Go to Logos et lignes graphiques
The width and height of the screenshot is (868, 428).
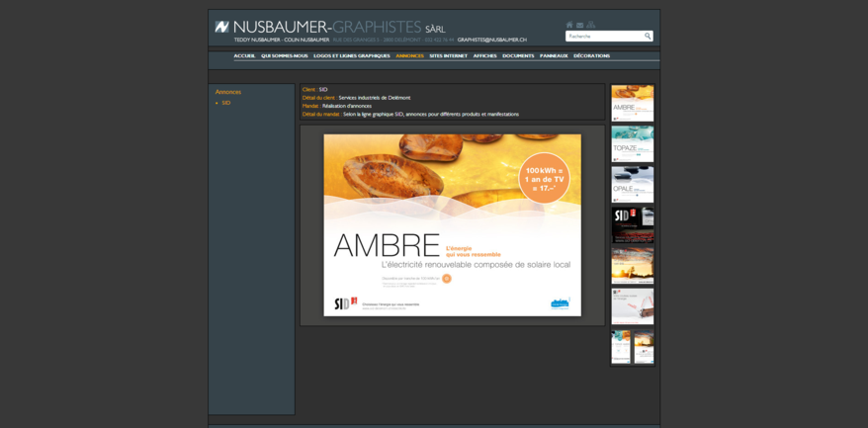click(x=352, y=56)
